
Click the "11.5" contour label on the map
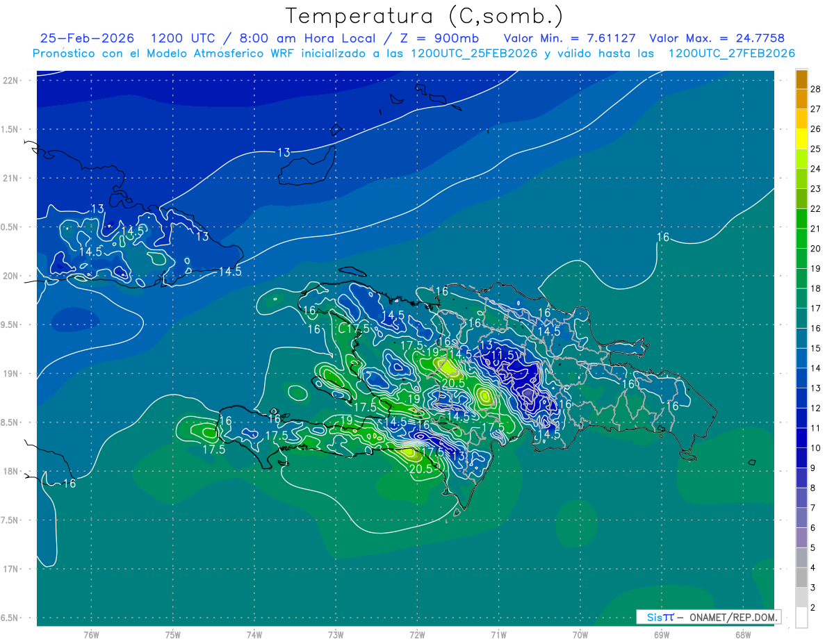tap(502, 355)
